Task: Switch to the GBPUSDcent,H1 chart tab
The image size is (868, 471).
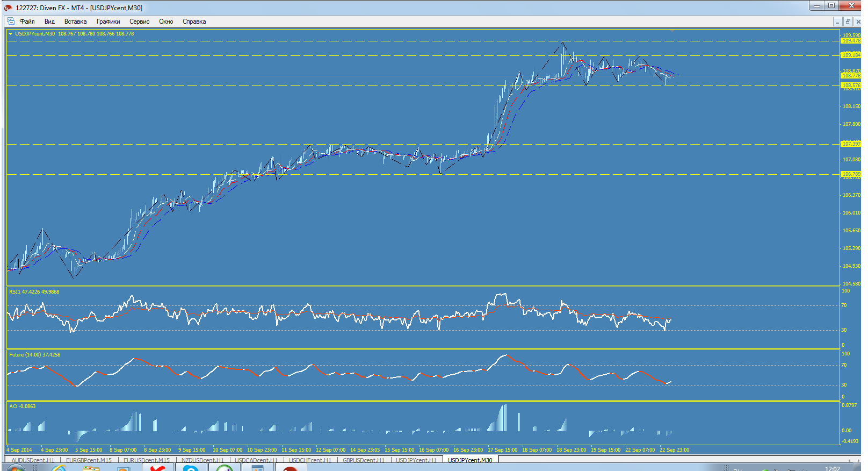Action: 364,460
